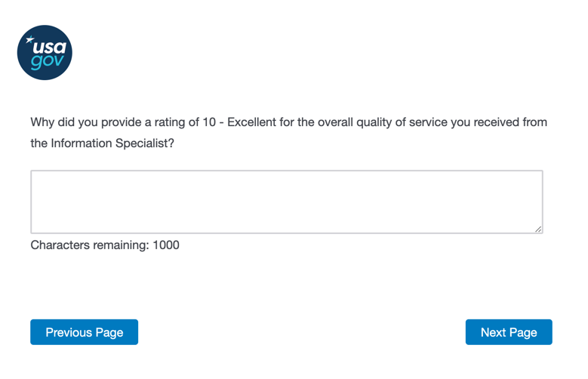
Task: Click the USAgov circular logo
Action: 45,53
